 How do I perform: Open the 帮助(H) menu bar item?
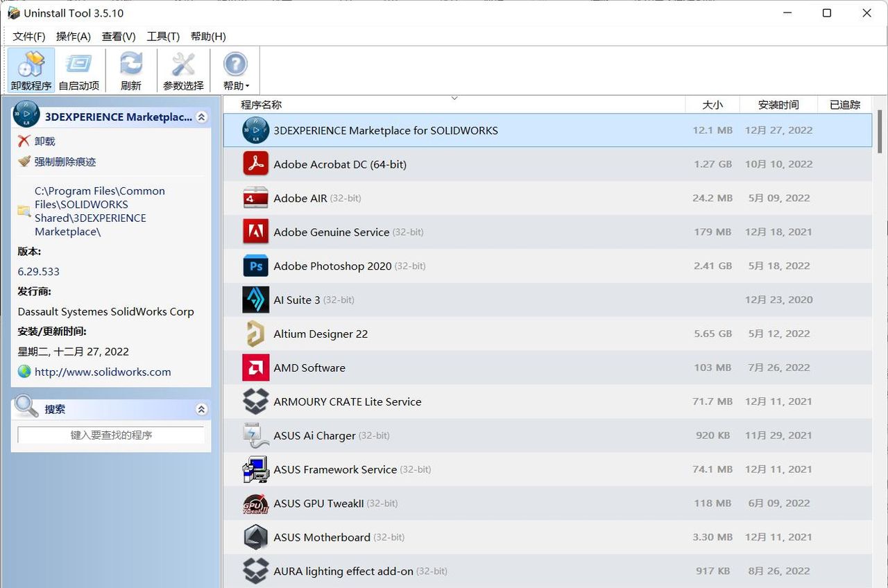coord(208,36)
